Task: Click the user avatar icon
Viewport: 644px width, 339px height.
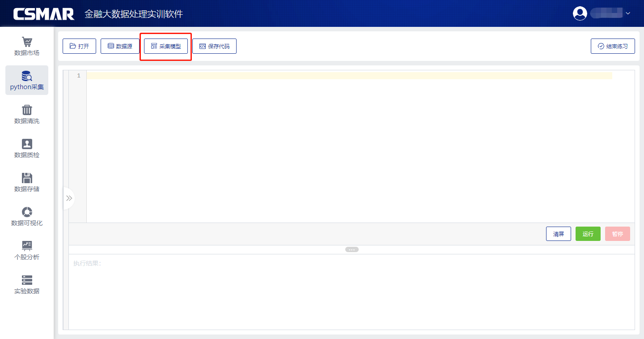Action: [x=580, y=13]
